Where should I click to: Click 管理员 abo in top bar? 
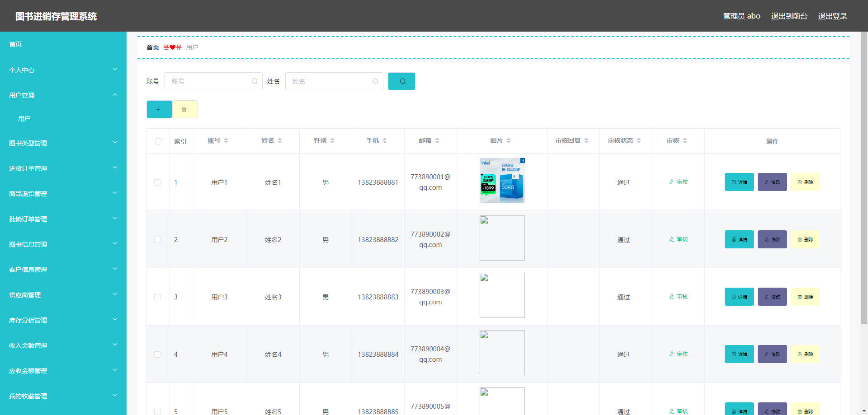tap(741, 16)
